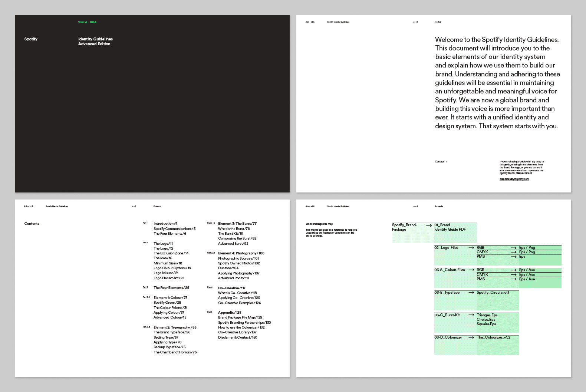The width and height of the screenshot is (586, 392).
Task: Open contents entry 'Co–Creative Examples/124'
Action: pos(240,303)
